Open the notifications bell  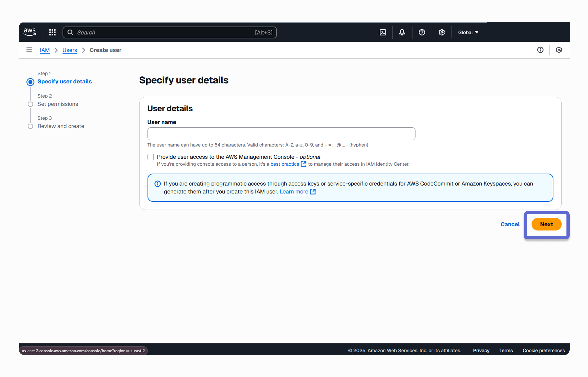tap(402, 32)
